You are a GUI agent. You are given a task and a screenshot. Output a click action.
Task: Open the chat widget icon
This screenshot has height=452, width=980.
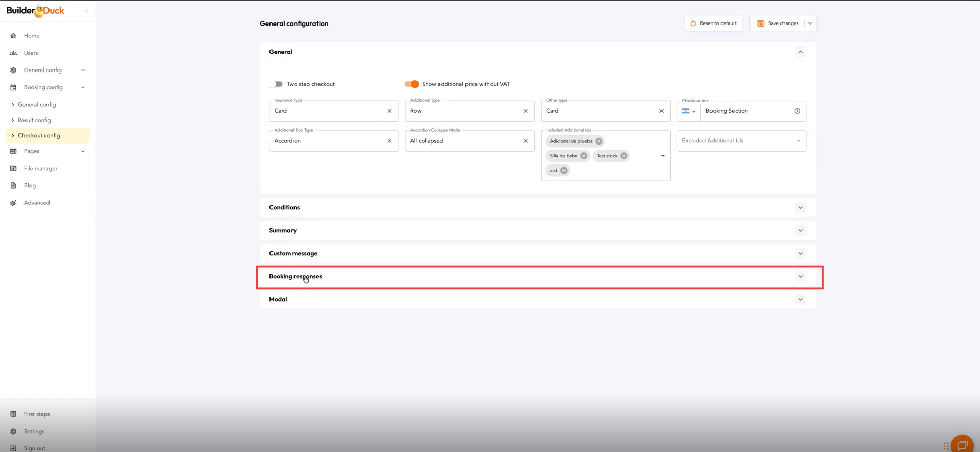962,445
